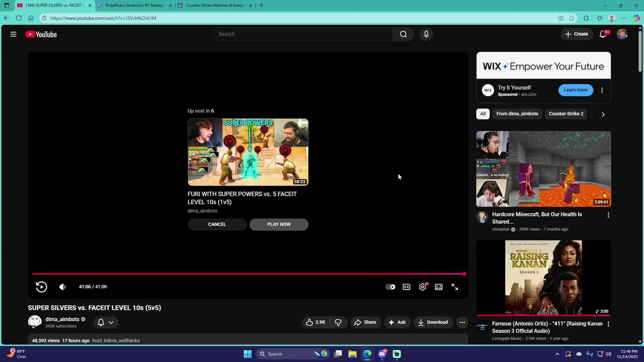This screenshot has width=644, height=362.
Task: Click the #dima_wallhacks hashtag
Action: 122,340
